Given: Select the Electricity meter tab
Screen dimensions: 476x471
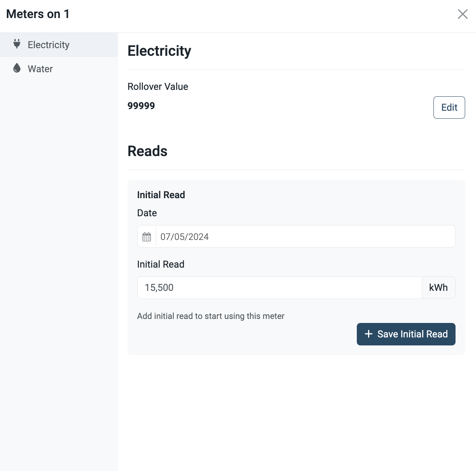Looking at the screenshot, I should 59,45.
